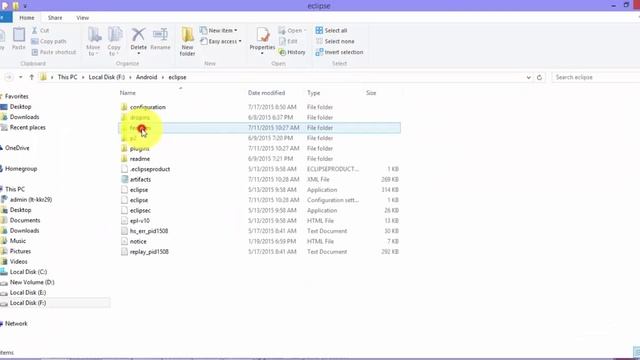Screen dimensions: 640x360
Task: Click the Cut scissors button
Action: coord(40,31)
